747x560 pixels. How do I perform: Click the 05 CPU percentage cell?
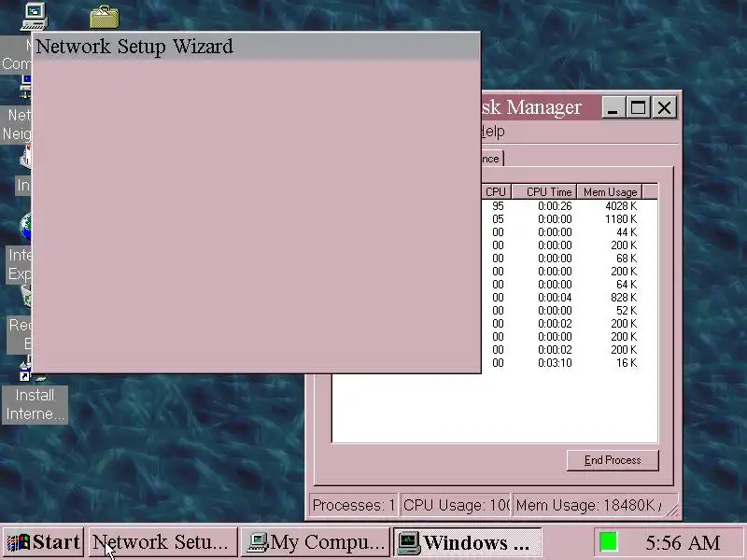pos(498,219)
